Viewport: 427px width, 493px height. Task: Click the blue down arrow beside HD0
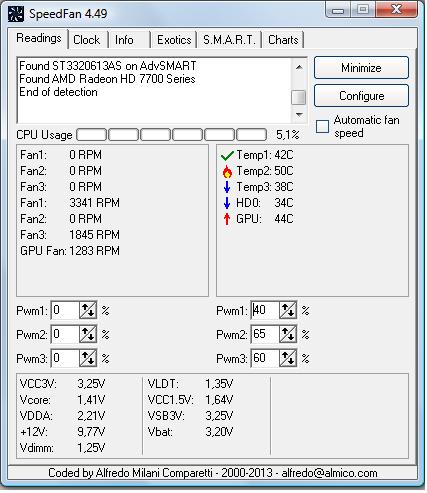227,203
